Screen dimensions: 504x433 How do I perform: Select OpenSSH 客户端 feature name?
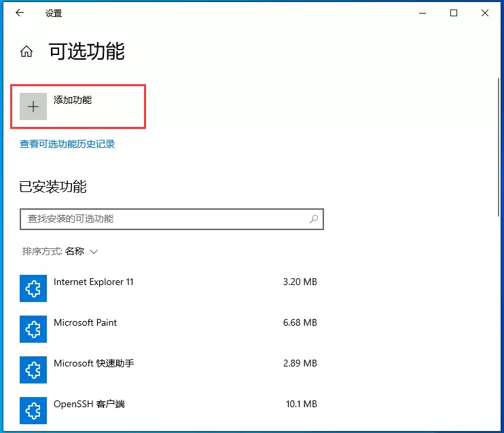(89, 404)
